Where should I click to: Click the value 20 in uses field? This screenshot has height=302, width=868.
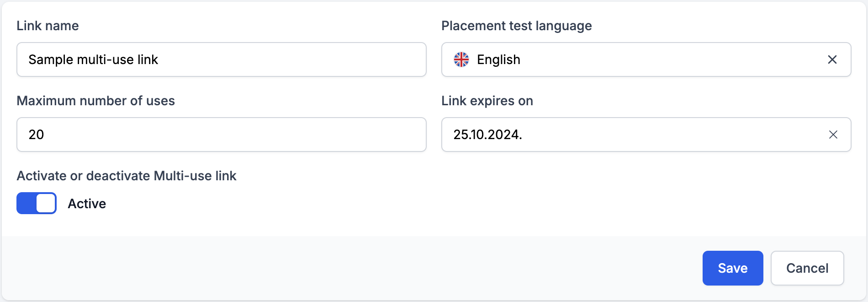(36, 135)
